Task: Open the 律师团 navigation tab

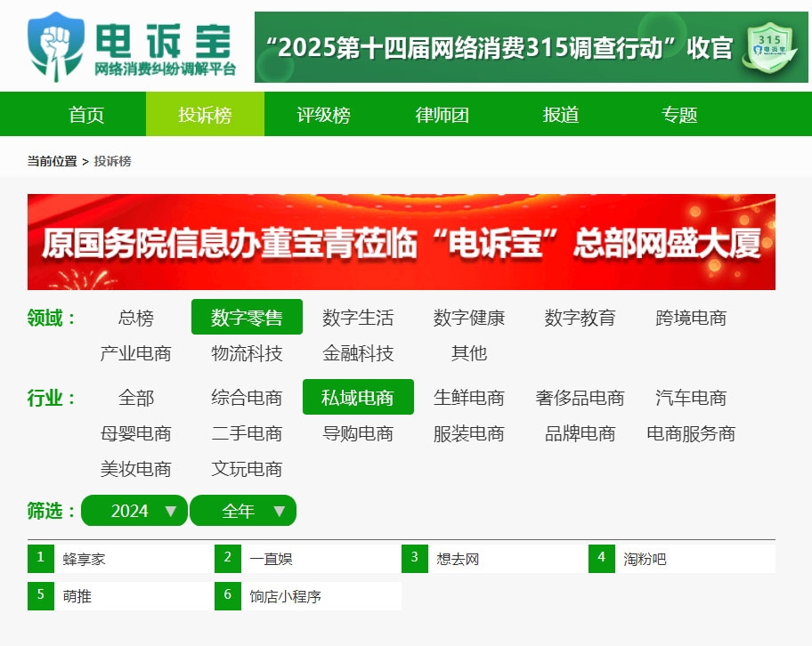Action: pyautogui.click(x=443, y=115)
